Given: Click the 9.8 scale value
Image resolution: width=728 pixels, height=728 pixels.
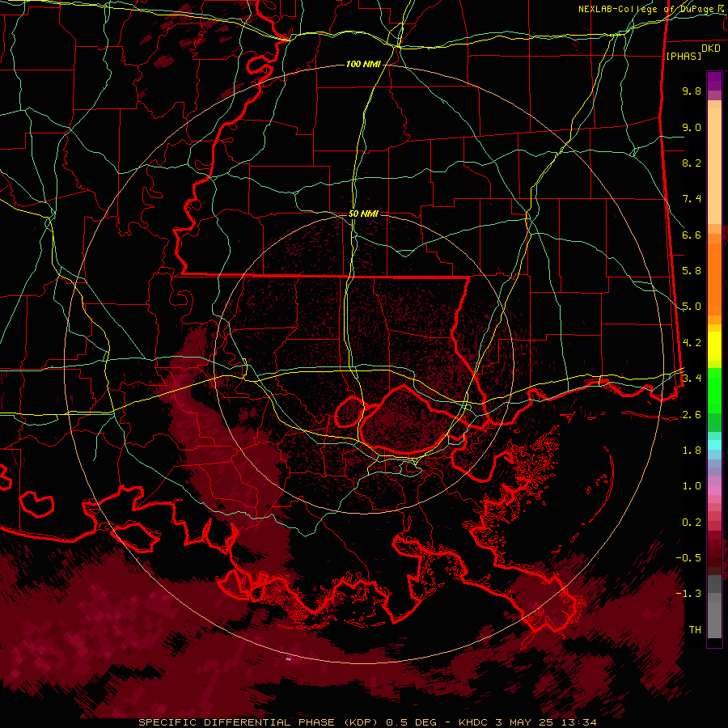Looking at the screenshot, I should click(692, 91).
